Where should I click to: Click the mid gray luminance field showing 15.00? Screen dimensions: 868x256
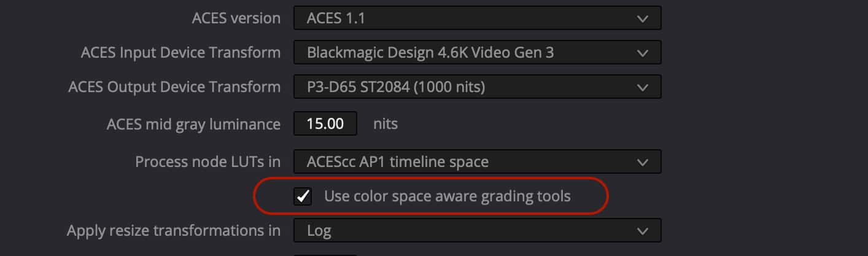(325, 124)
